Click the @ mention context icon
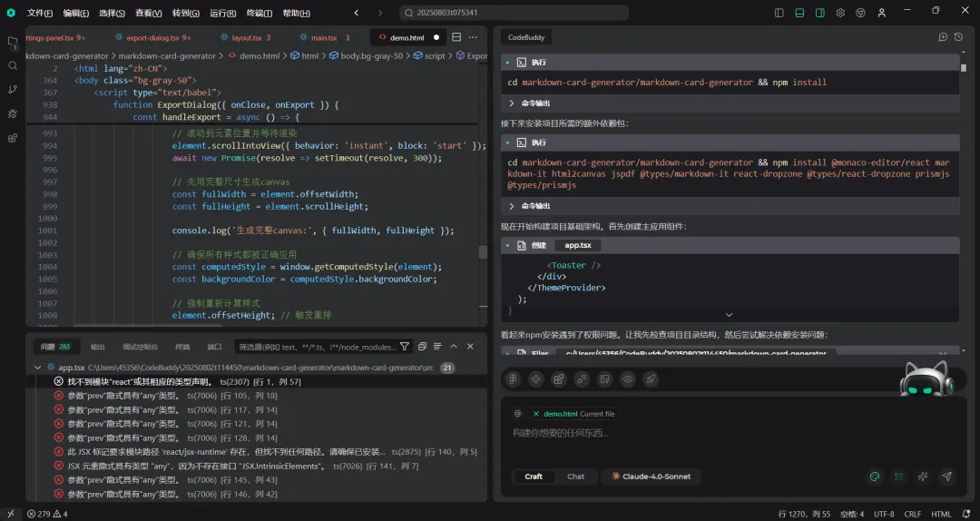 pos(517,413)
